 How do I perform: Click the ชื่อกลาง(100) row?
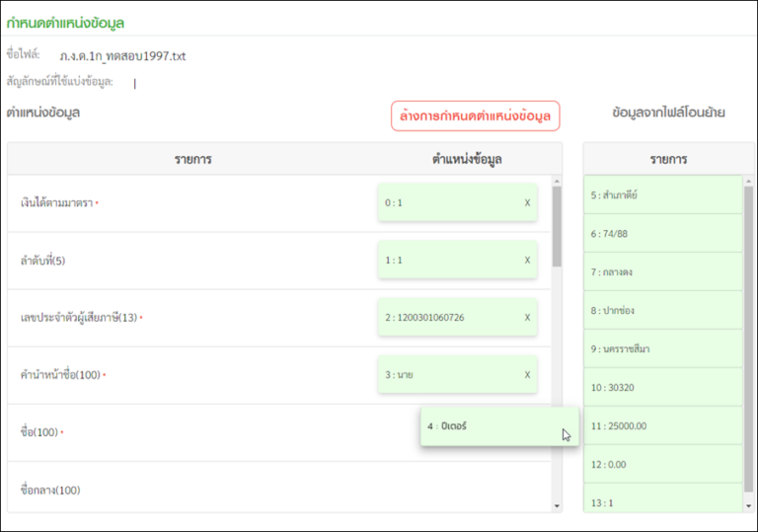coord(276,490)
